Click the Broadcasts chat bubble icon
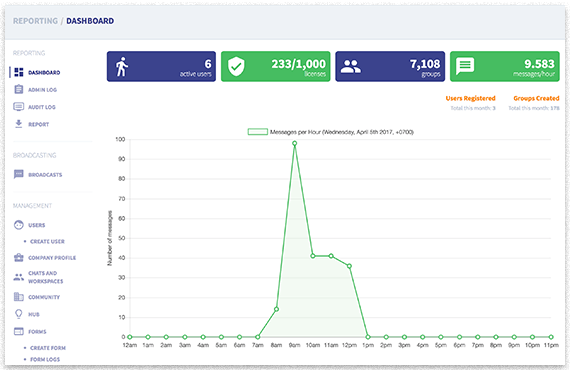This screenshot has width=570, height=370. point(19,174)
